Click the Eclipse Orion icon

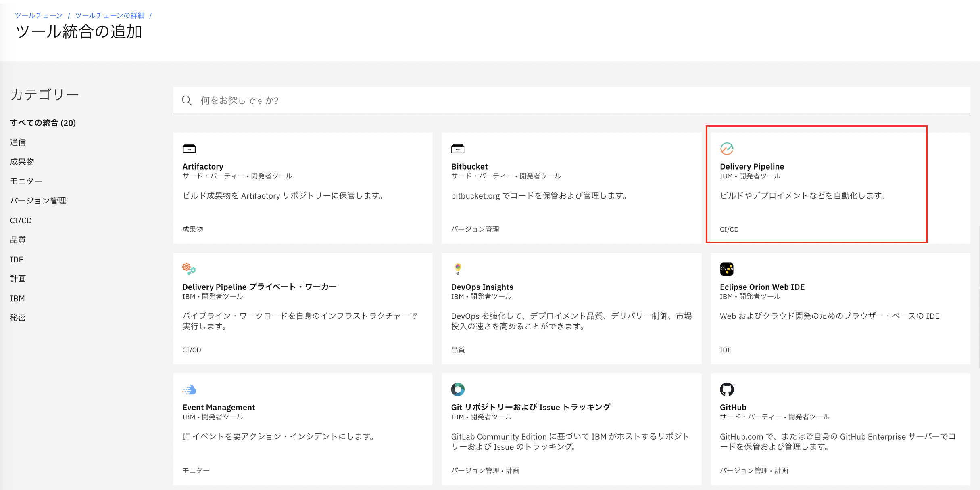pyautogui.click(x=726, y=269)
